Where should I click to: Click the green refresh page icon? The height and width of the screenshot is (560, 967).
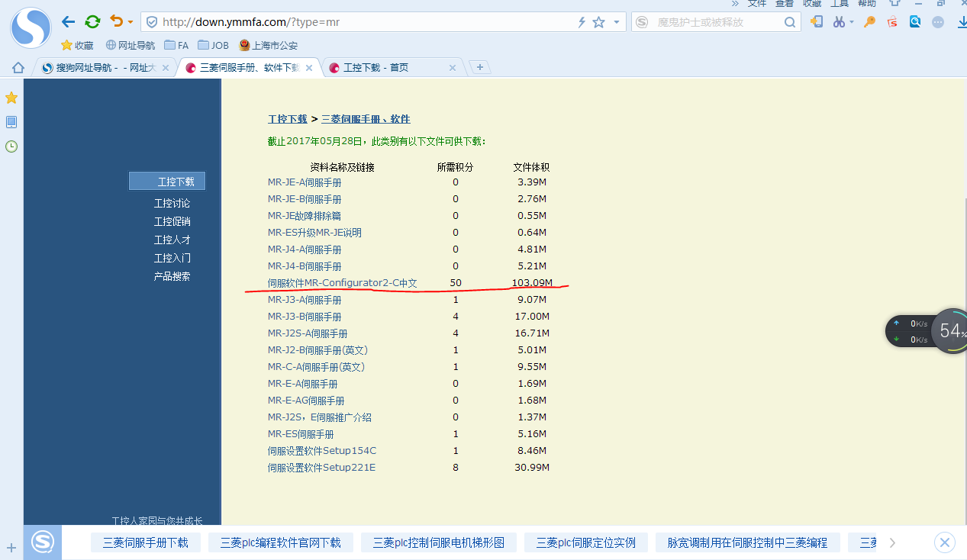click(x=92, y=22)
